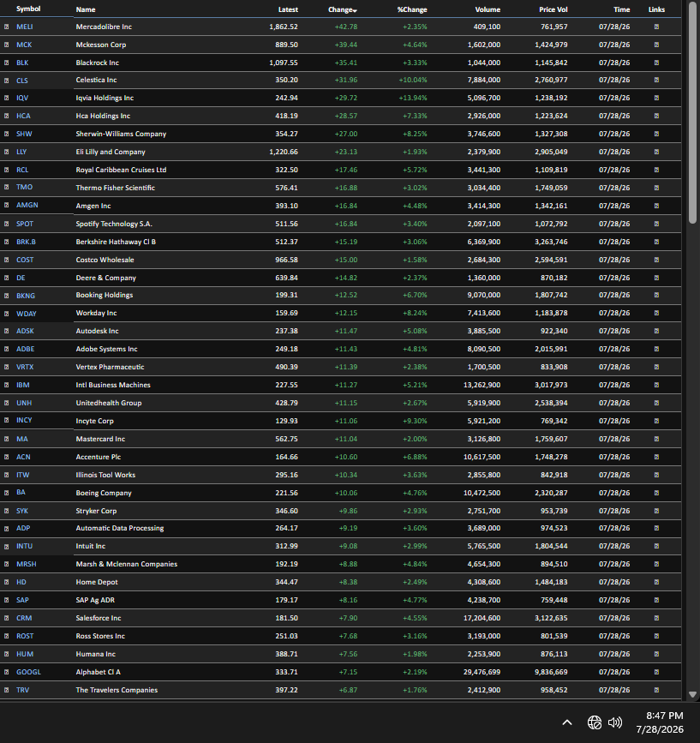700x743 pixels.
Task: Expand the BLK row details
Action: 7,63
